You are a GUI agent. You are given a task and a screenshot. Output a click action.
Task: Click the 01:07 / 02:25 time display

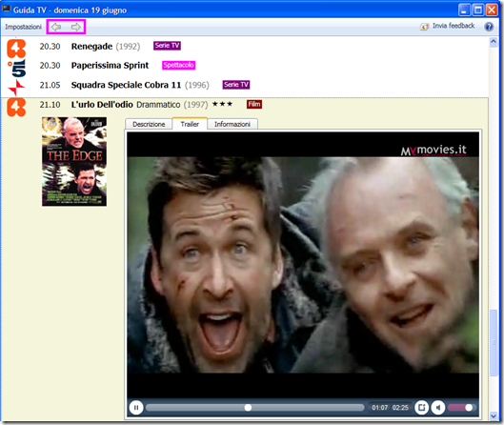[390, 408]
